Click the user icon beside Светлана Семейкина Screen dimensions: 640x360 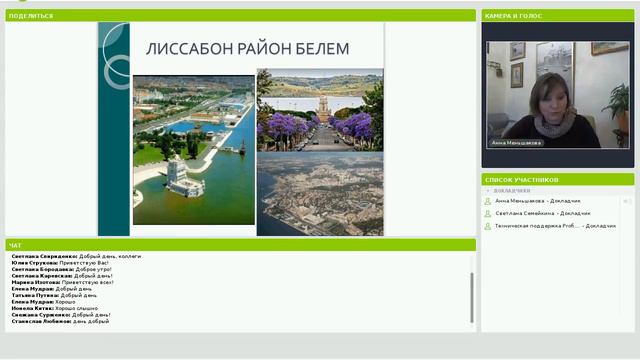point(487,213)
